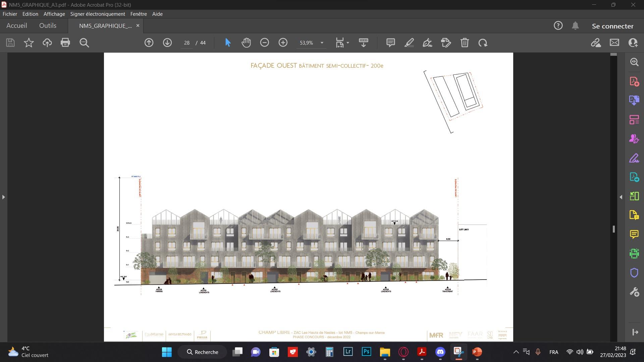Open Combine Files tool in sidebar
The width and height of the screenshot is (644, 362).
pyautogui.click(x=634, y=100)
